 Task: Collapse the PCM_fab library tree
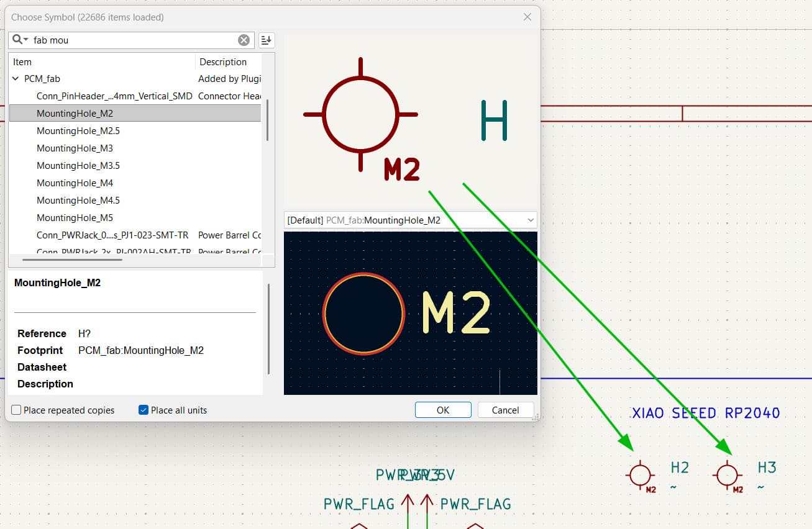click(x=15, y=78)
